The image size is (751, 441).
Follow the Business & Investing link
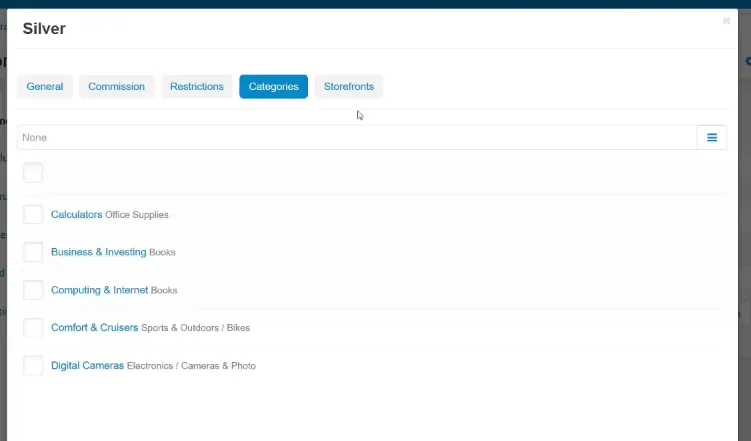click(x=99, y=252)
